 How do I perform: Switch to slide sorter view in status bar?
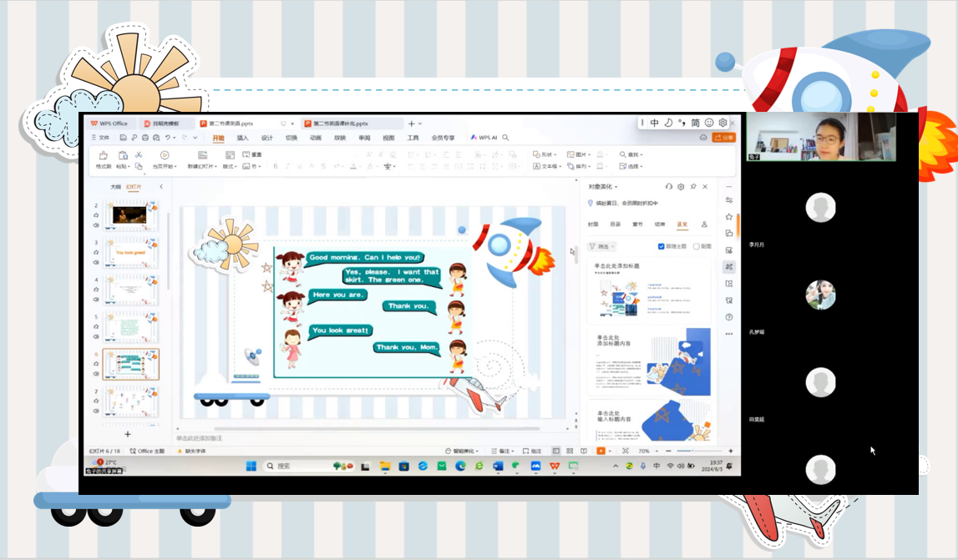[x=570, y=451]
